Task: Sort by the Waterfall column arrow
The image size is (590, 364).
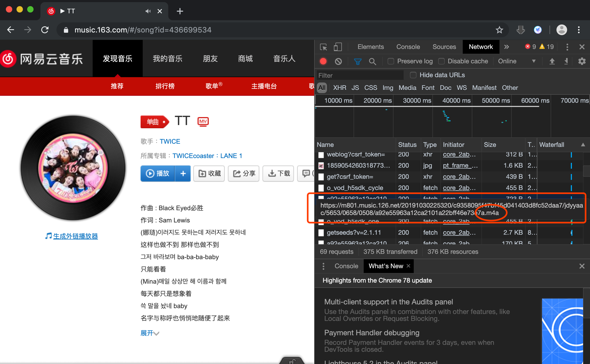Action: point(583,145)
